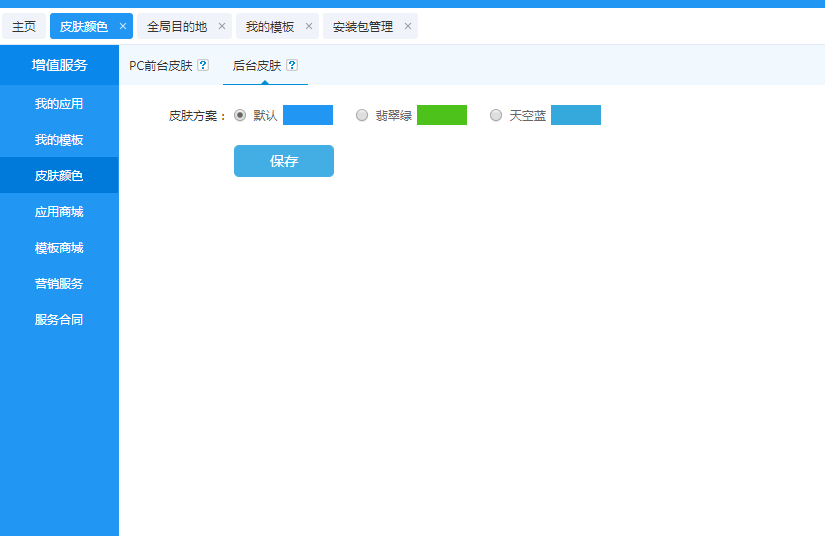
Task: Select the 天空蓝 skin radio button
Action: (496, 115)
